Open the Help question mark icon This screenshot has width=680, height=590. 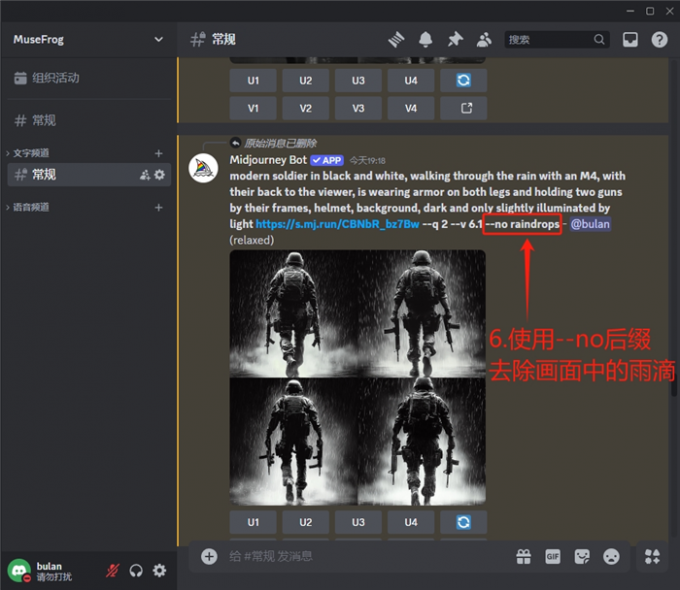click(659, 39)
